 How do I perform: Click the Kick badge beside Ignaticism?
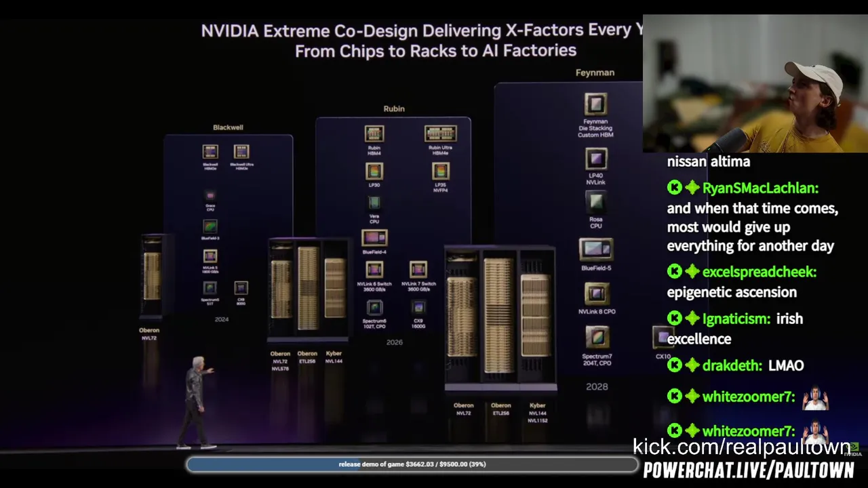point(674,319)
